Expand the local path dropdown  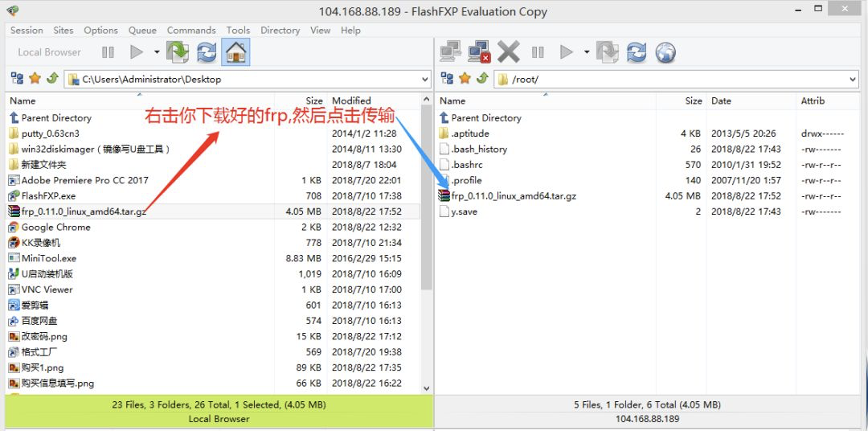tap(425, 80)
